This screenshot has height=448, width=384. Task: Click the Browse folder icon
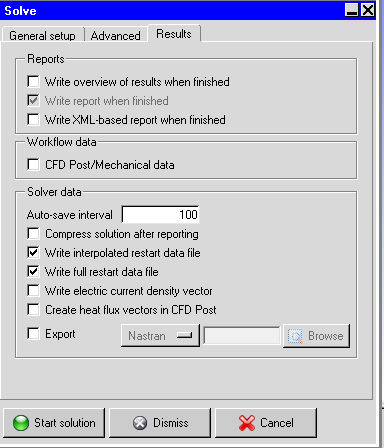tap(295, 336)
